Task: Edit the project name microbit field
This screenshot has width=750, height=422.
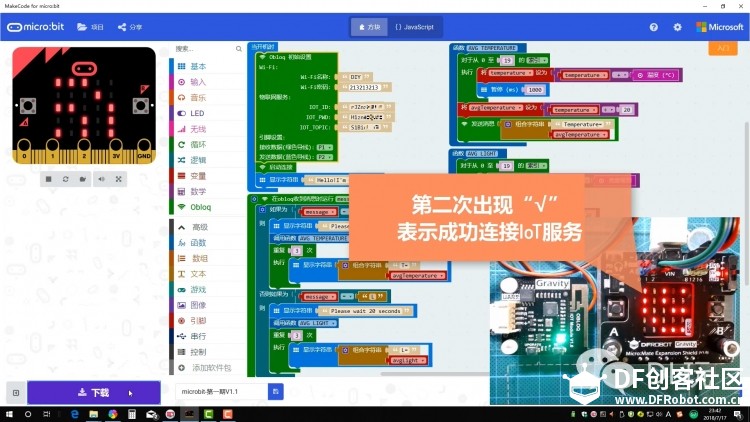Action: pyautogui.click(x=221, y=391)
